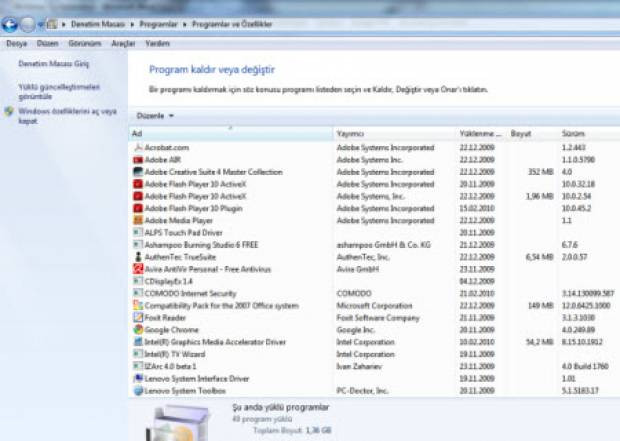The height and width of the screenshot is (441, 620).
Task: Sort list by Ad column header
Action: [x=231, y=134]
